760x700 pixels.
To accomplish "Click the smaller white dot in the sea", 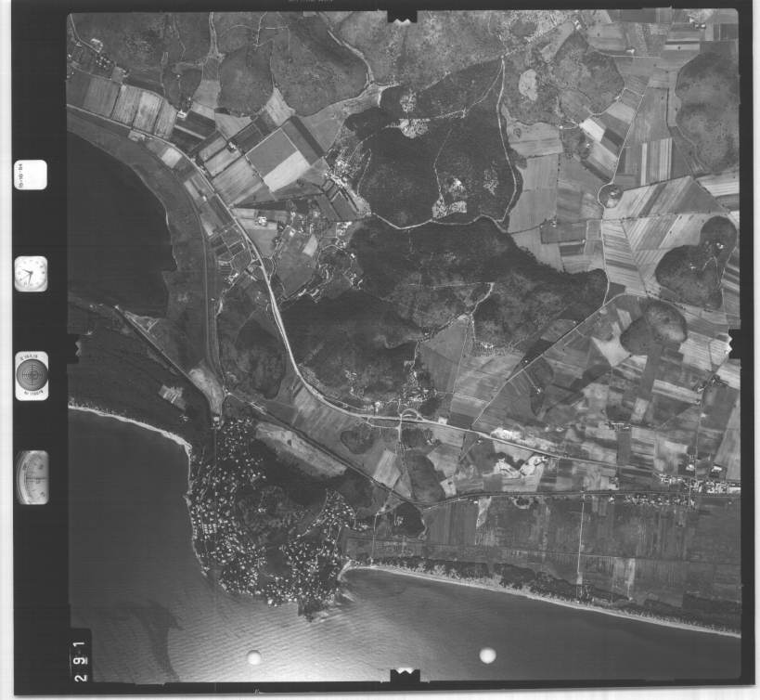I will coord(253,657).
